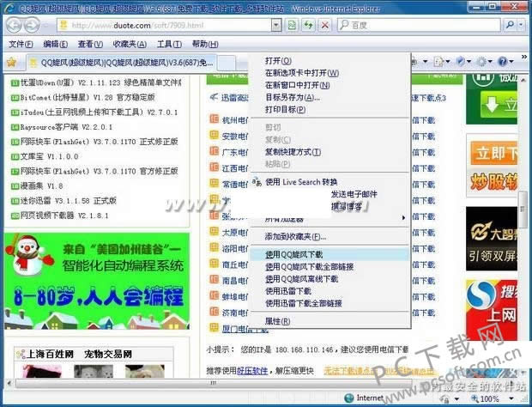Click the yellow icon beside 安徽电信

point(215,136)
